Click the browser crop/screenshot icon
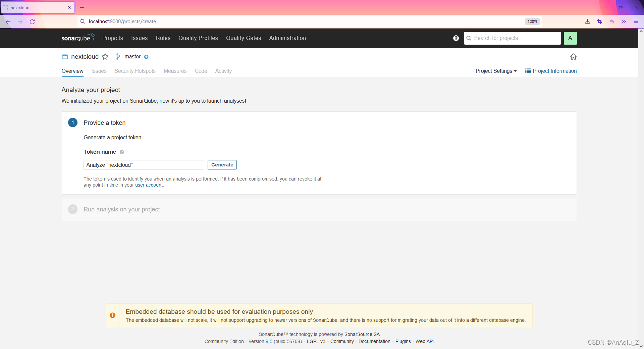This screenshot has width=644, height=349. click(600, 21)
